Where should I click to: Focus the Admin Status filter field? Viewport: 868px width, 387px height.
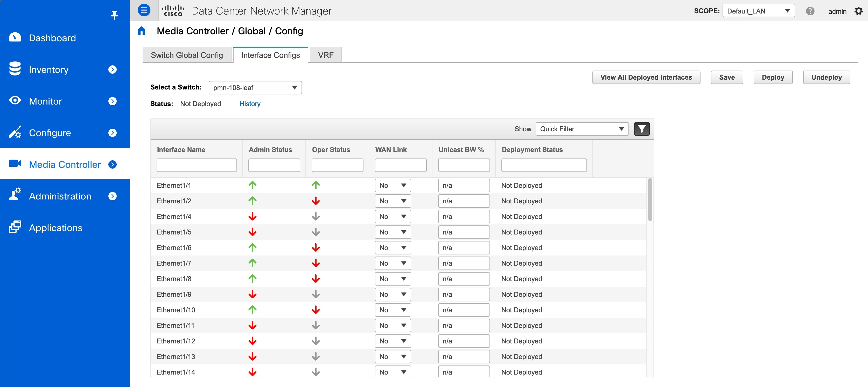click(274, 165)
